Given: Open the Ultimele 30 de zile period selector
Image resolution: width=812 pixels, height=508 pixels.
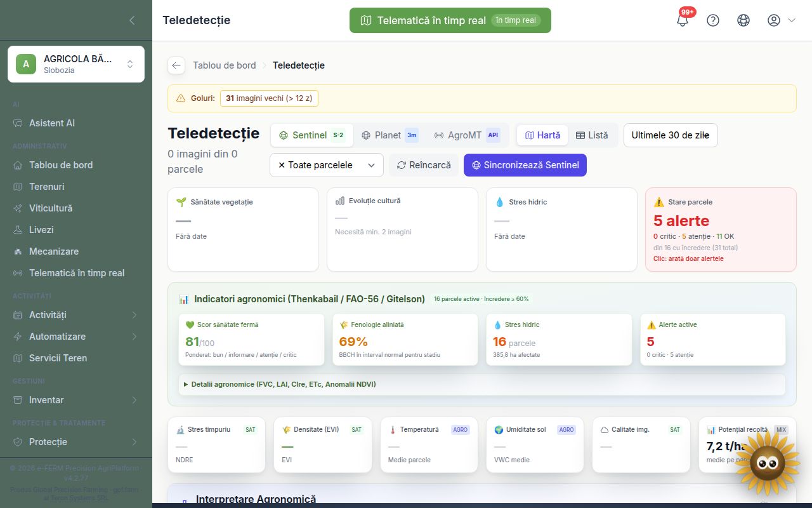Looking at the screenshot, I should tap(671, 135).
